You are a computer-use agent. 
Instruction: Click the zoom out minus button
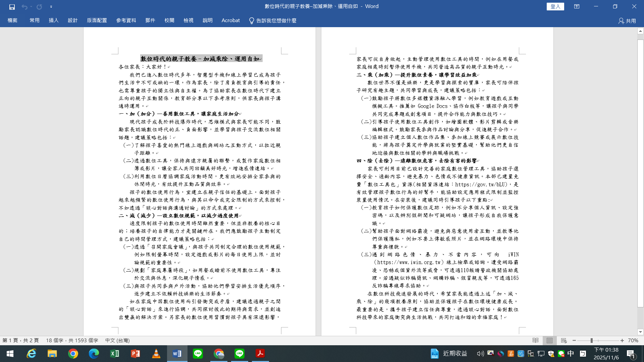tap(574, 340)
